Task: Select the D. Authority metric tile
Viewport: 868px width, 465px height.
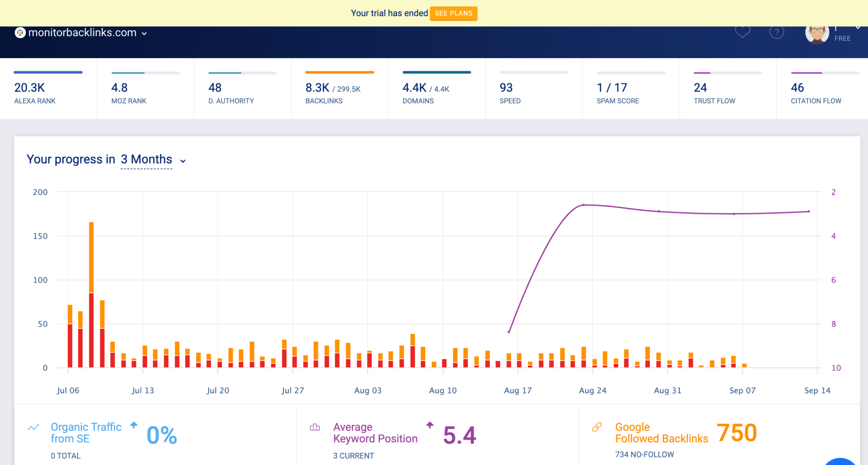Action: [242, 89]
